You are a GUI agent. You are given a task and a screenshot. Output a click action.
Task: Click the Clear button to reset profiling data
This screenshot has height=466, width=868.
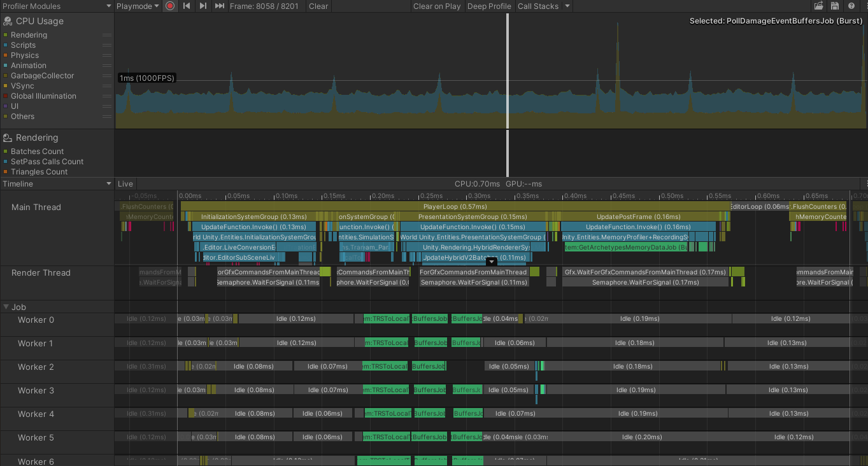pos(317,6)
